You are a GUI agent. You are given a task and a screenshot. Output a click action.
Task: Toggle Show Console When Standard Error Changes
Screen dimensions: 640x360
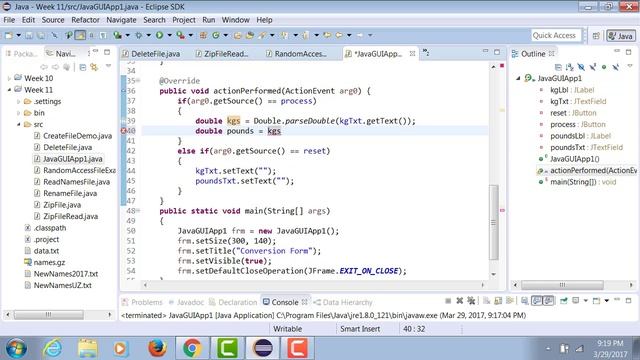(549, 301)
